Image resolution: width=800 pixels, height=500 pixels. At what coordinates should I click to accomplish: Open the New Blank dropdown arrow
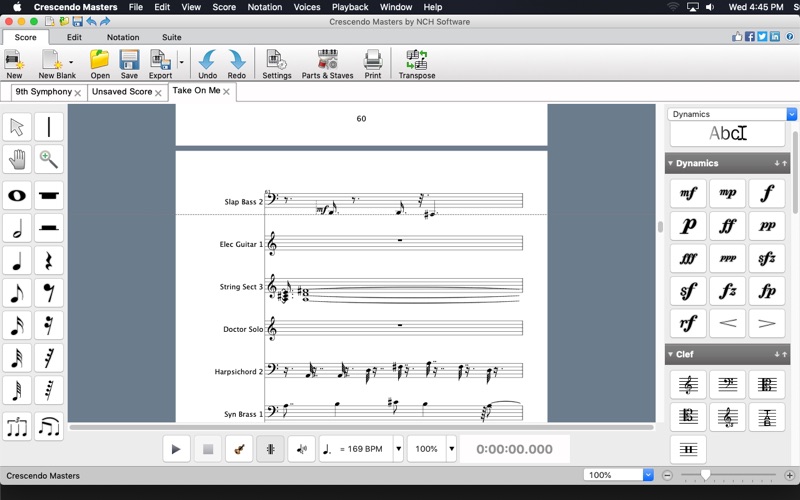point(71,62)
